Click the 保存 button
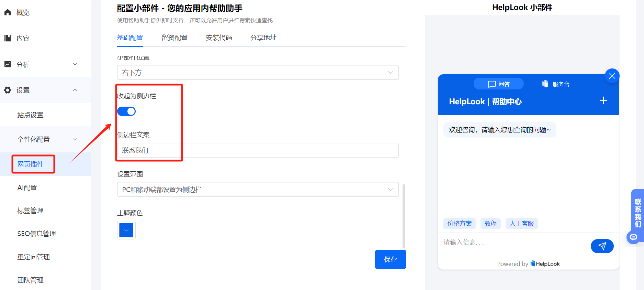The height and width of the screenshot is (290, 644). point(391,259)
